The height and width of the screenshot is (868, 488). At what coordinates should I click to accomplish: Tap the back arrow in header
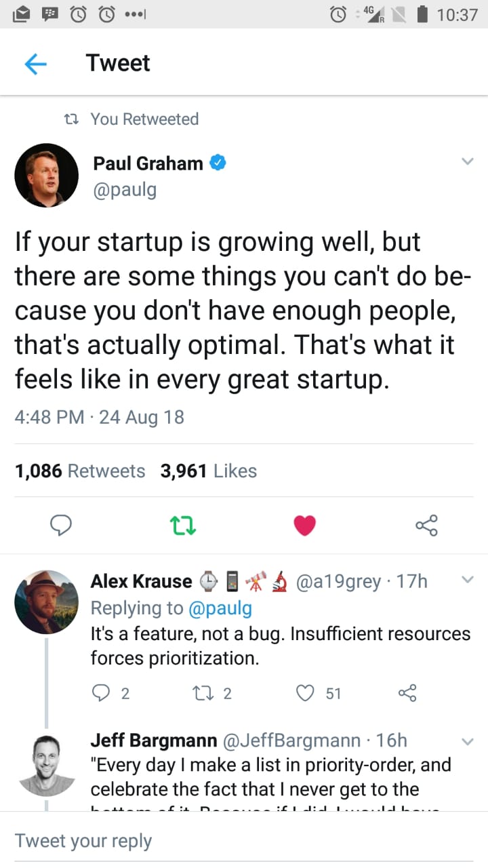tap(35, 63)
